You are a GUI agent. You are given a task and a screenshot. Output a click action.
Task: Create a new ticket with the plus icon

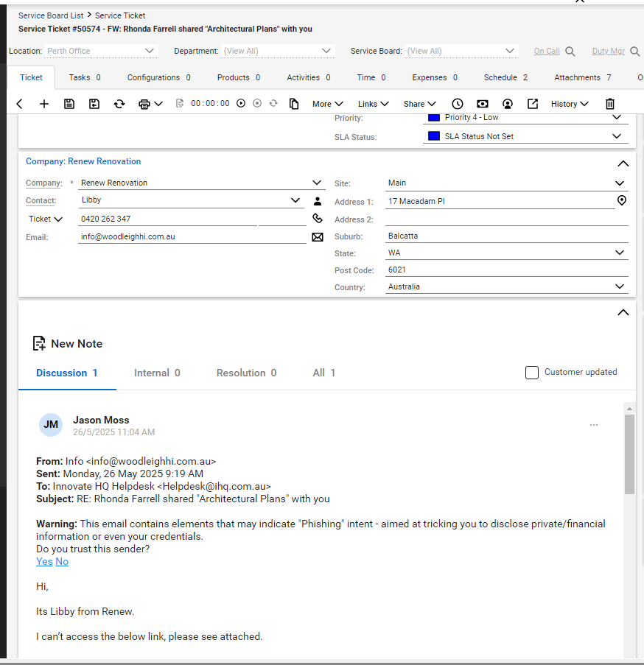coord(44,104)
